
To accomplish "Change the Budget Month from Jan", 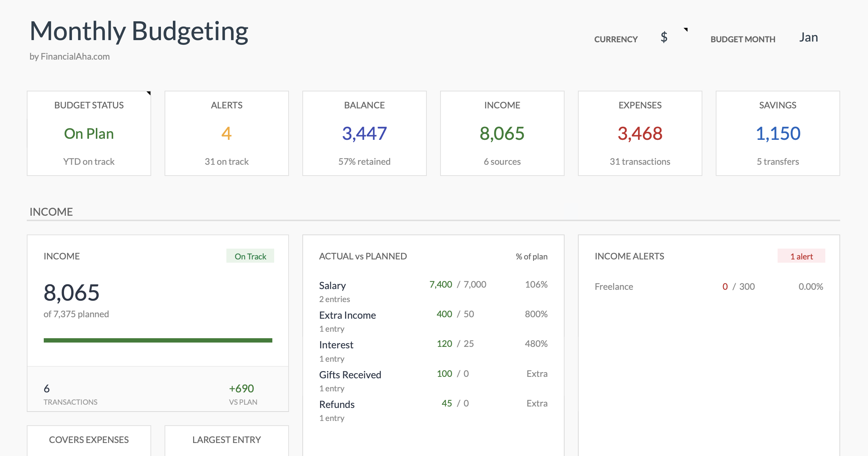I will tap(808, 37).
